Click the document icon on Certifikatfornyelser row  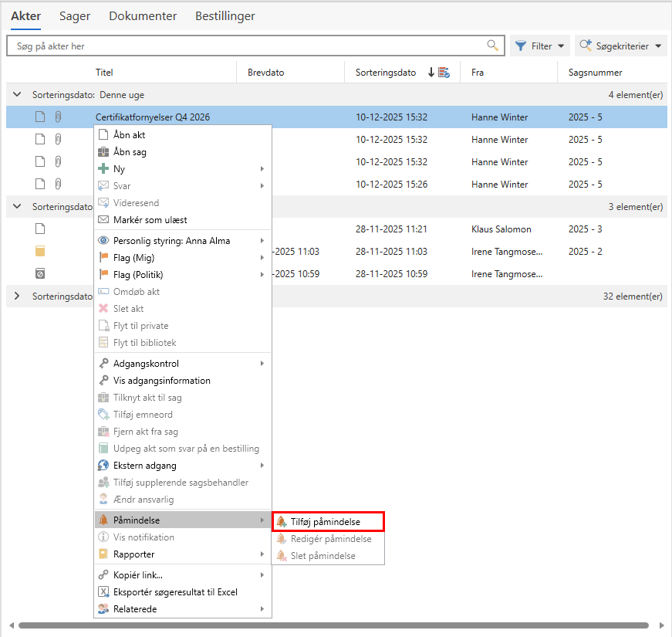click(x=40, y=117)
